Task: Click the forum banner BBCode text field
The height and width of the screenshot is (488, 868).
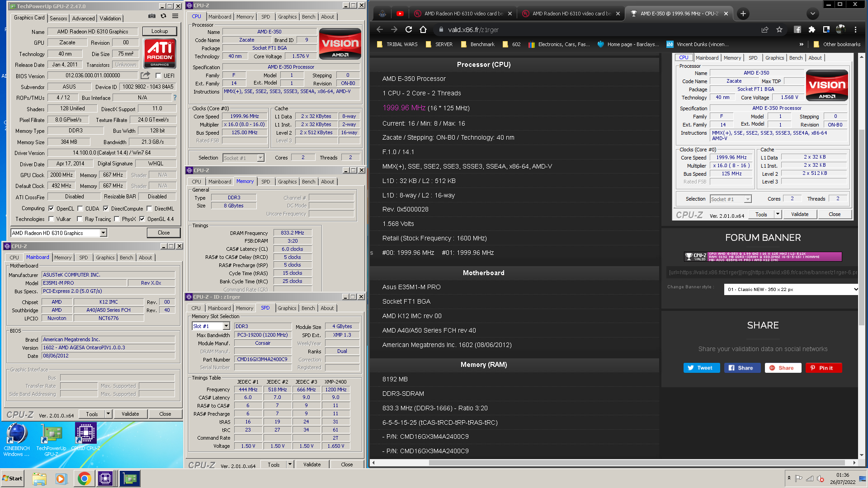Action: tap(762, 272)
